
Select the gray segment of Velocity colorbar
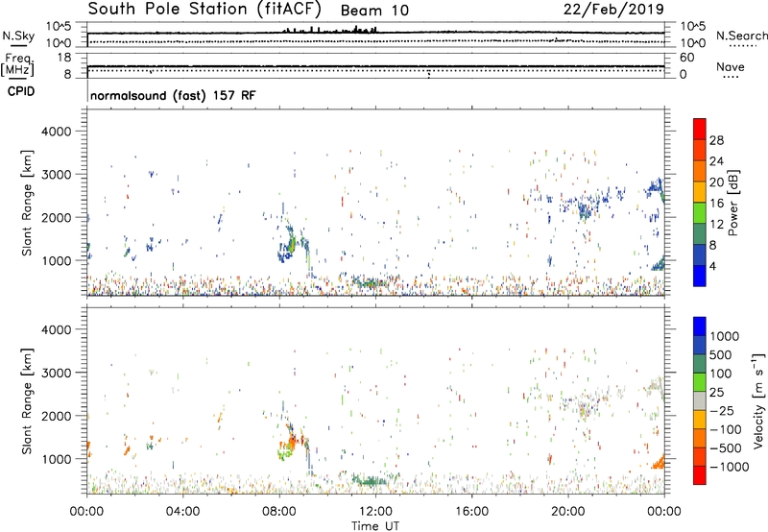point(700,401)
